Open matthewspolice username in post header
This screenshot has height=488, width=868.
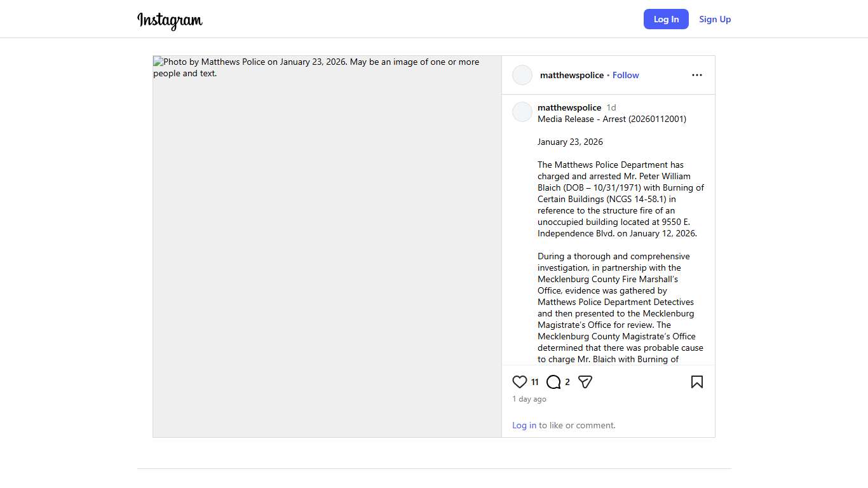point(572,75)
